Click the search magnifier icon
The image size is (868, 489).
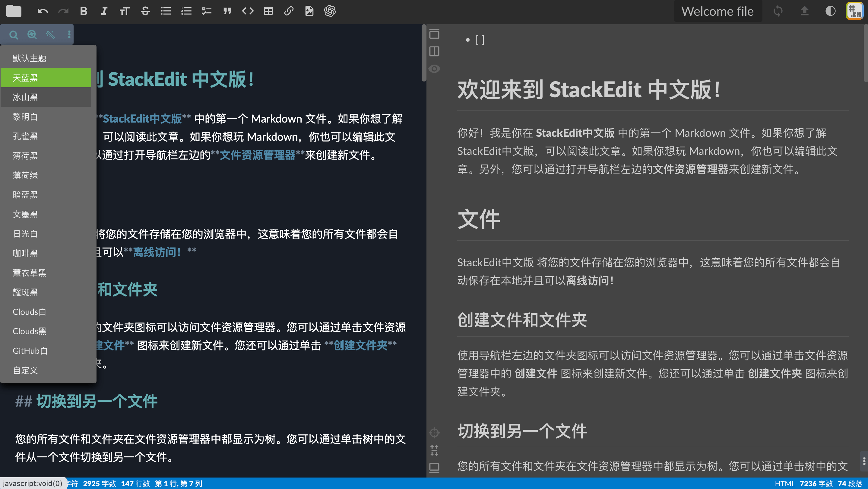(x=14, y=34)
